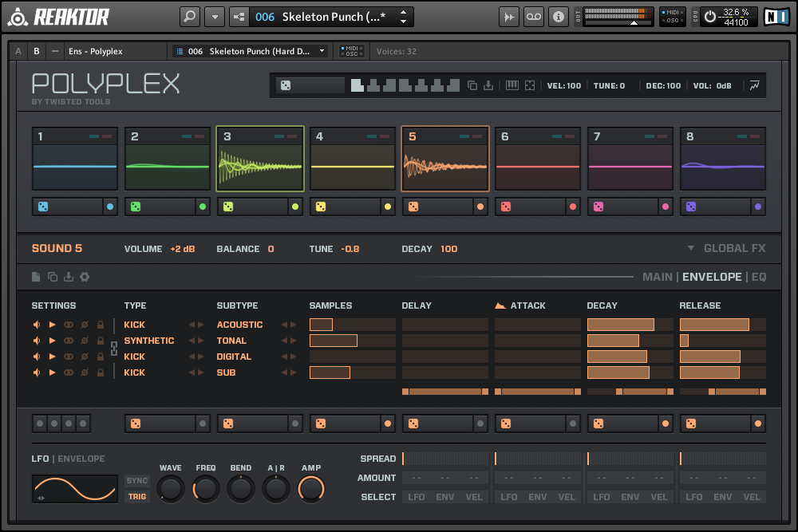Viewport: 798px width, 532px height.
Task: Randomize sound 2 with green dice
Action: point(136,207)
